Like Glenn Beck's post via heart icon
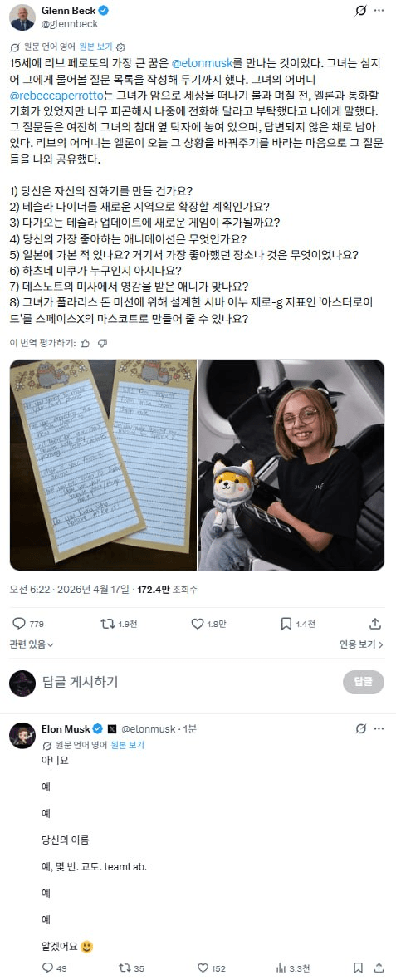The height and width of the screenshot is (980, 396). point(208,623)
